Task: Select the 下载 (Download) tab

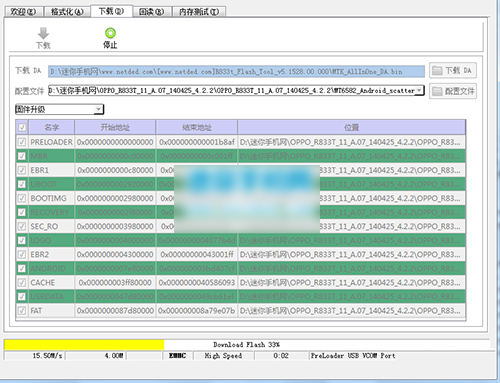Action: pyautogui.click(x=111, y=11)
